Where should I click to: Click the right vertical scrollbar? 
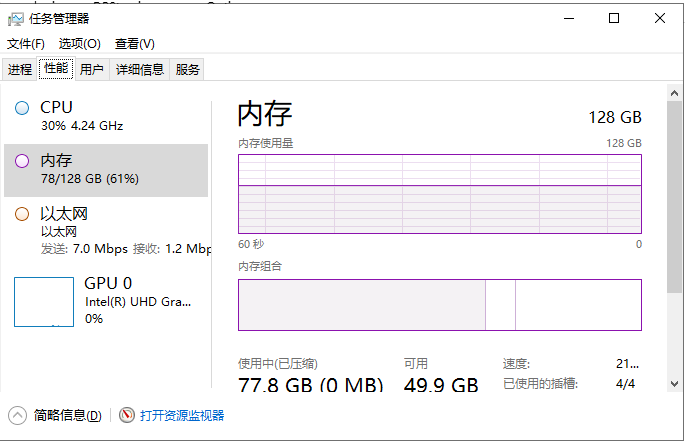[x=676, y=200]
